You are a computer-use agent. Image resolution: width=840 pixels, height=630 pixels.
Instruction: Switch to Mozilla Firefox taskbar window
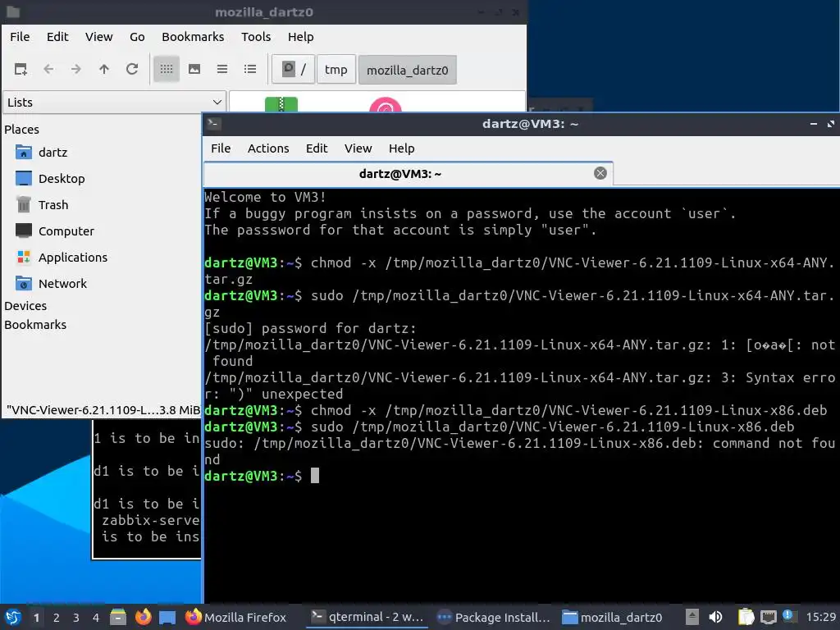pyautogui.click(x=236, y=618)
